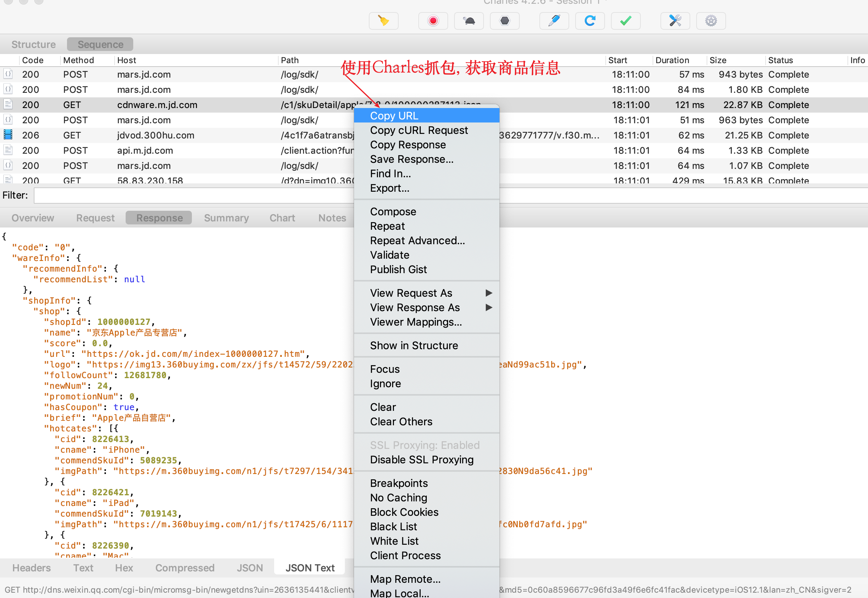The width and height of the screenshot is (868, 598).
Task: Open the Summary tab
Action: click(227, 218)
